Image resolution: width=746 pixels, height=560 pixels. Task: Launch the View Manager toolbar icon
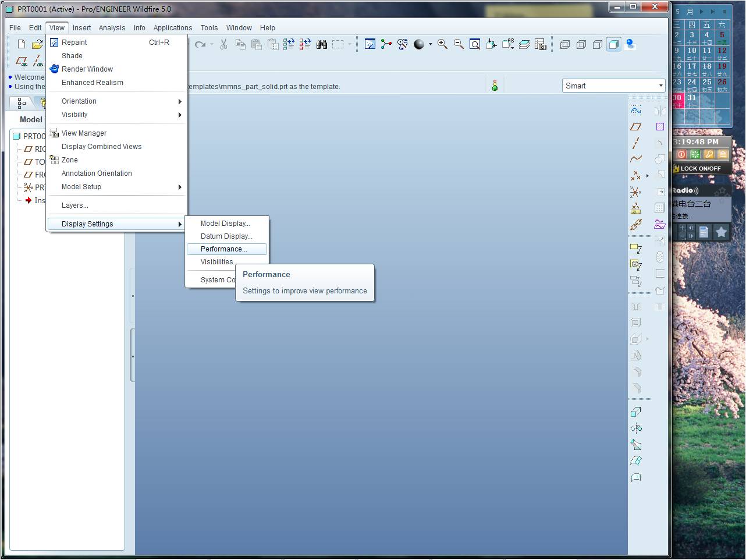(x=540, y=44)
